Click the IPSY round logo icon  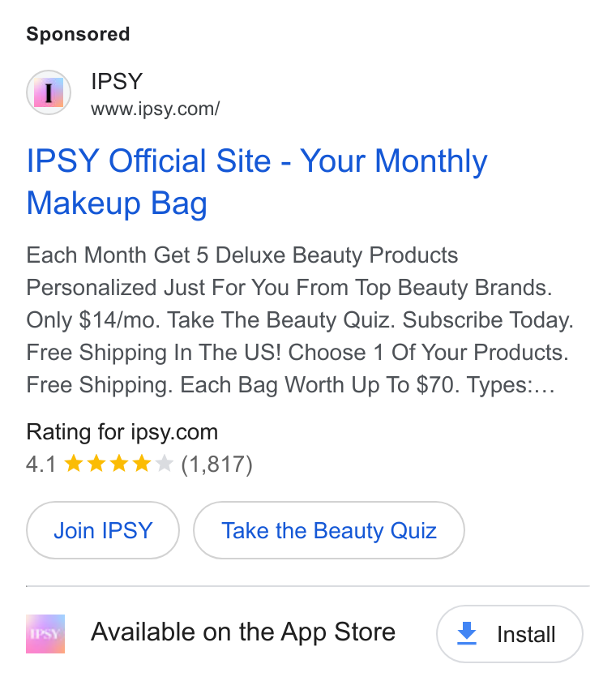point(49,92)
